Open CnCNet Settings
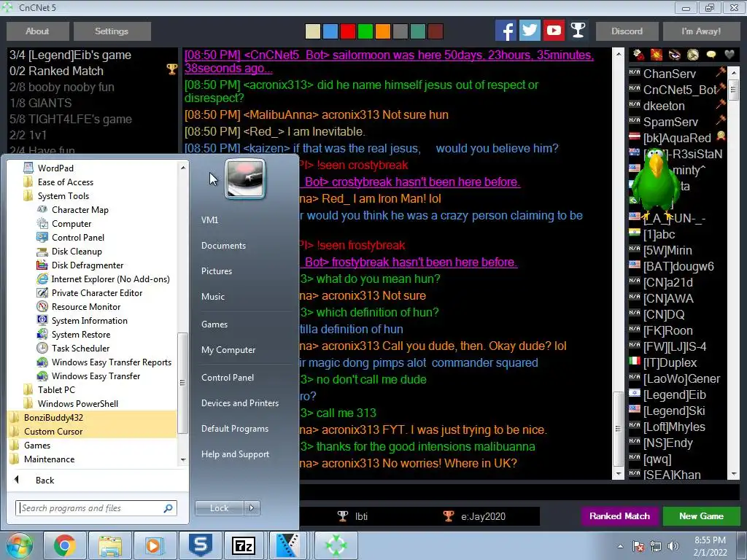This screenshot has height=560, width=747. (112, 31)
